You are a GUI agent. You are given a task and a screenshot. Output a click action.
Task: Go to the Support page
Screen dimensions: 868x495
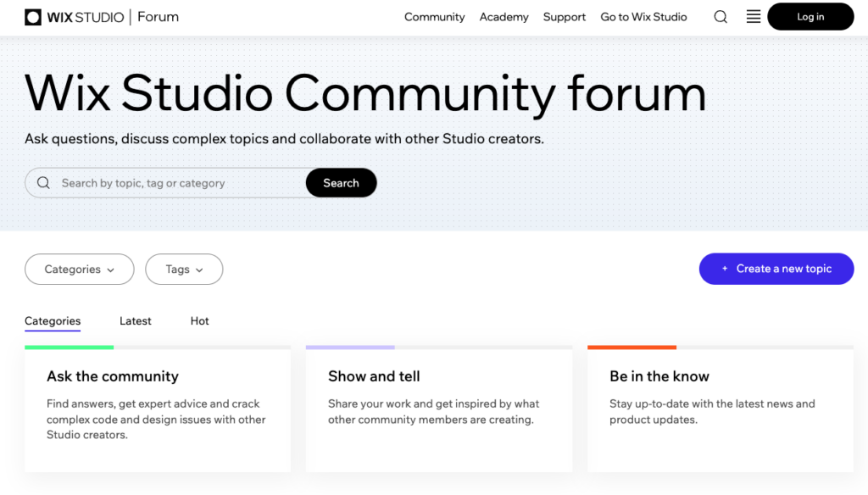565,17
